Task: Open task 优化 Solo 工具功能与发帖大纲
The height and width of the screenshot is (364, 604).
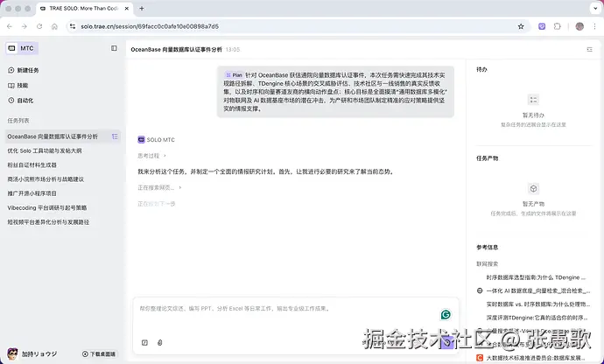Action: 45,150
